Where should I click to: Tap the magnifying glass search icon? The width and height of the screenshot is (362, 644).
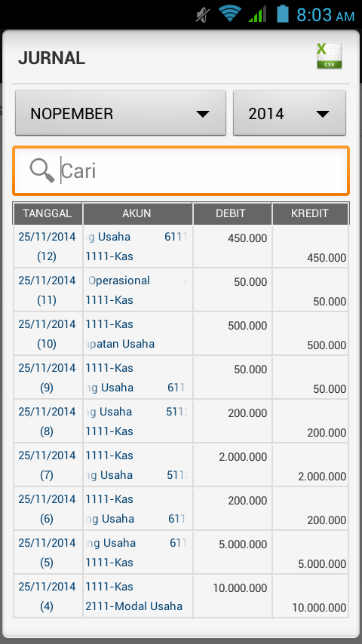coord(42,170)
